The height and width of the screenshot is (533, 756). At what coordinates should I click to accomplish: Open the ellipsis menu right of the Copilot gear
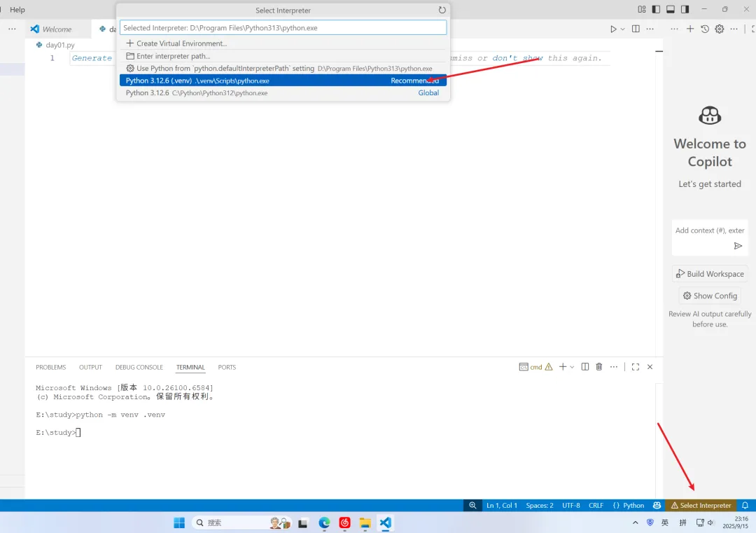[734, 29]
